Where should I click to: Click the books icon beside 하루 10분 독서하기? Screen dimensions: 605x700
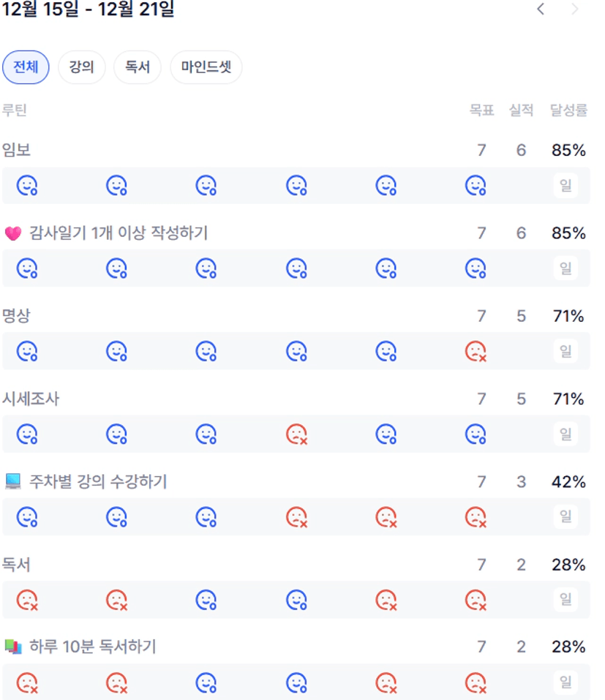[x=13, y=647]
